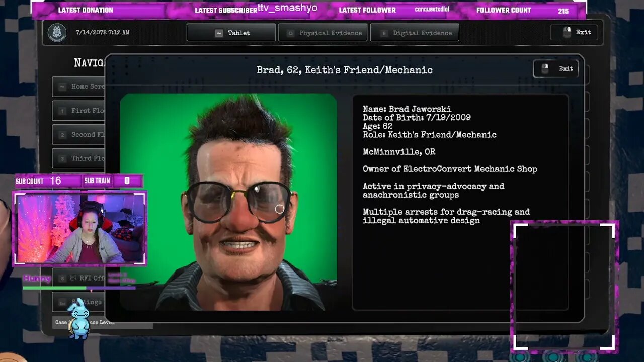Viewport: 644px width, 362px height.
Task: Click the "FOLLOWER COUNT" overlay label
Action: (x=504, y=10)
